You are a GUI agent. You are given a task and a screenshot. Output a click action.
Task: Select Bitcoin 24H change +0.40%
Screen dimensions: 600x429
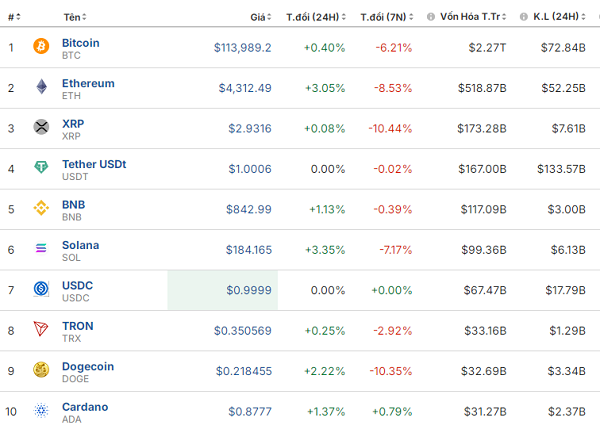[x=324, y=47]
